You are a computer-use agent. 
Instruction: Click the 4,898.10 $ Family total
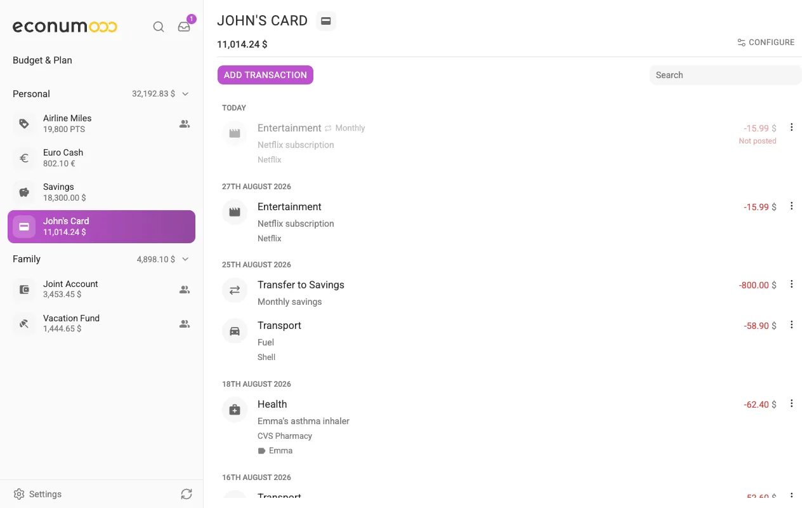(156, 259)
